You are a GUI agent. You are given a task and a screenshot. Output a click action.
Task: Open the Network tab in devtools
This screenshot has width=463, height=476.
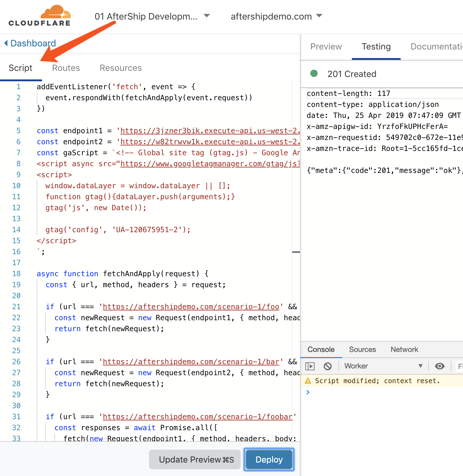[x=404, y=350]
